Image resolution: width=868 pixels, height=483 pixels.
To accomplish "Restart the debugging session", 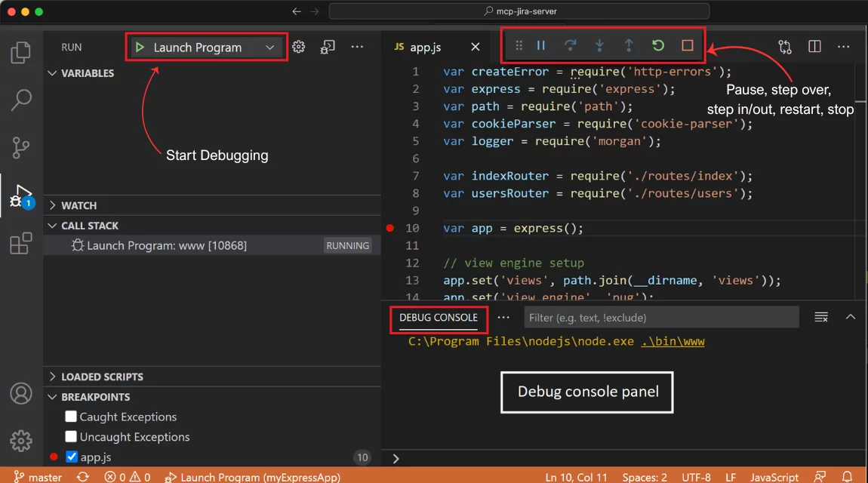I will pyautogui.click(x=658, y=46).
